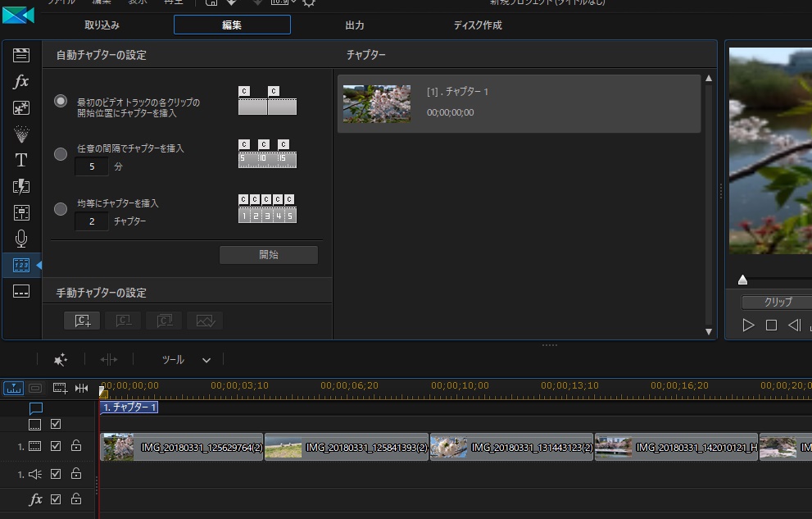Click the 開始 button
Screen dimensions: 812x519
(269, 255)
